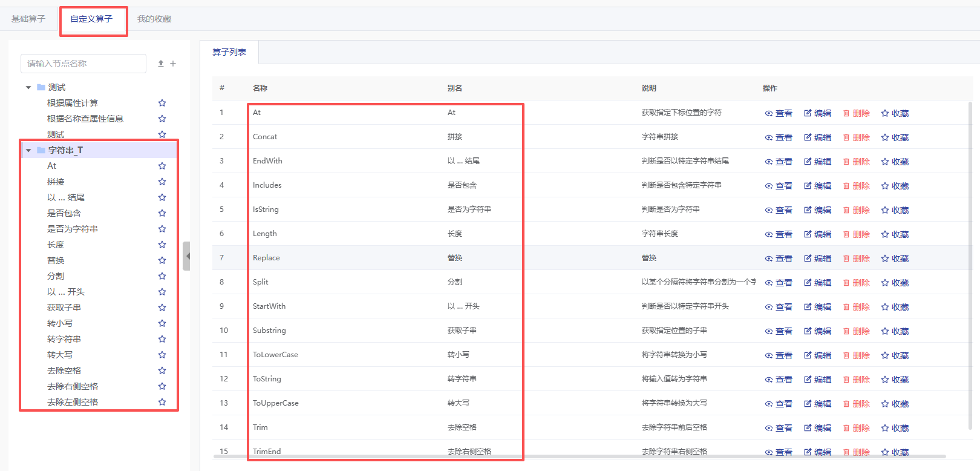Click the upload icon beside the search box
This screenshot has width=980, height=471.
point(161,64)
